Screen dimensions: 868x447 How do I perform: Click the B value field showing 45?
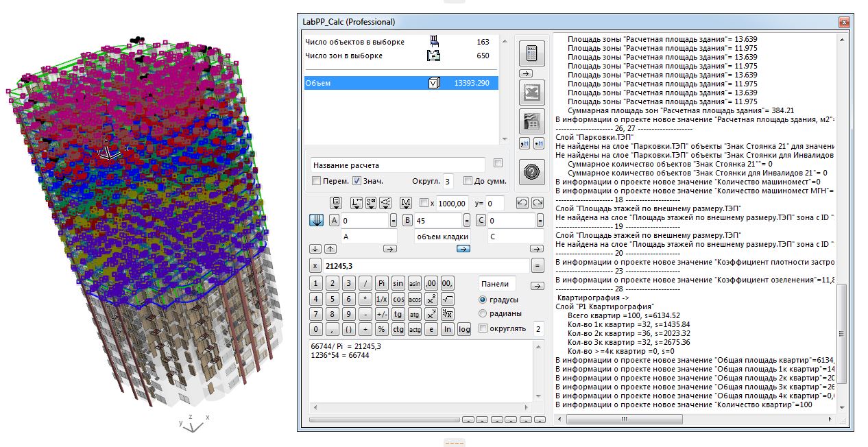[438, 221]
